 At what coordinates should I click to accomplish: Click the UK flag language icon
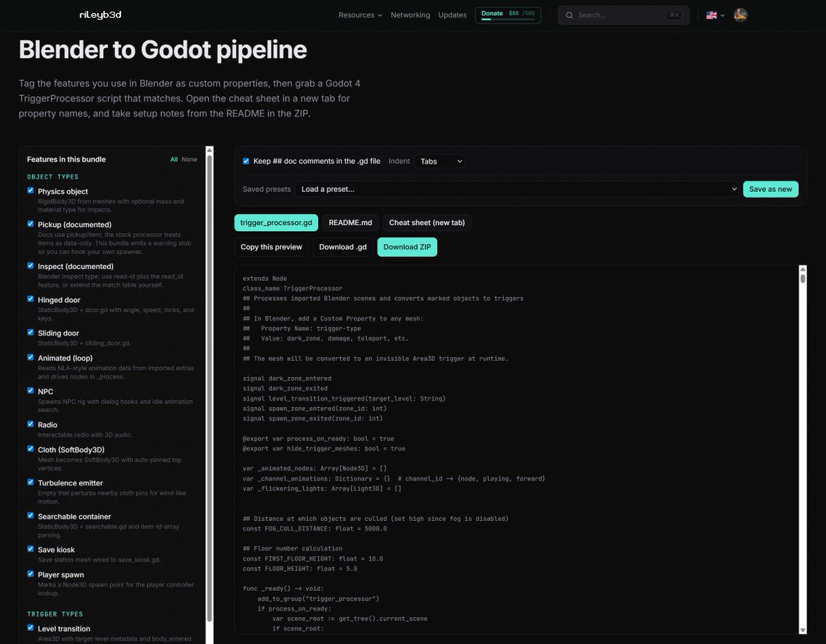pyautogui.click(x=711, y=15)
